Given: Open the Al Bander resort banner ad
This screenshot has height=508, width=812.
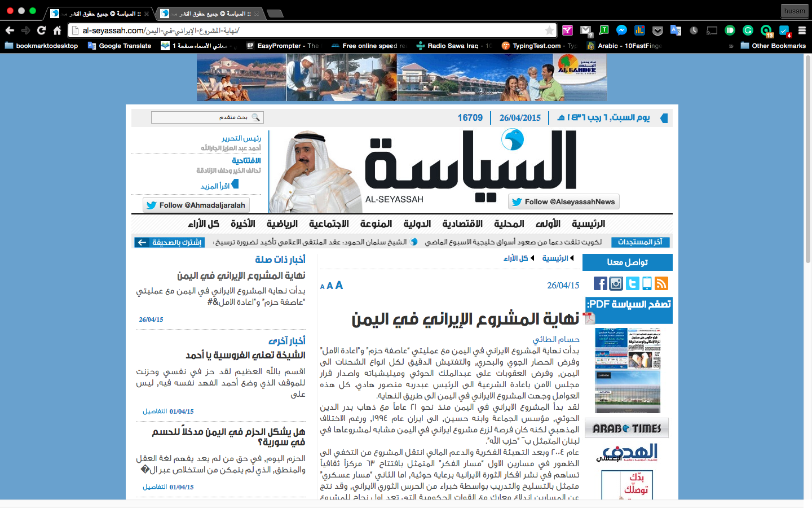Looking at the screenshot, I should click(401, 77).
